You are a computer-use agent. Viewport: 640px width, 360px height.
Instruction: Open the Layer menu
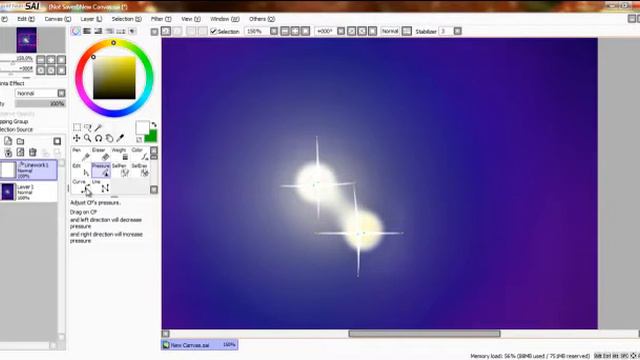click(91, 19)
